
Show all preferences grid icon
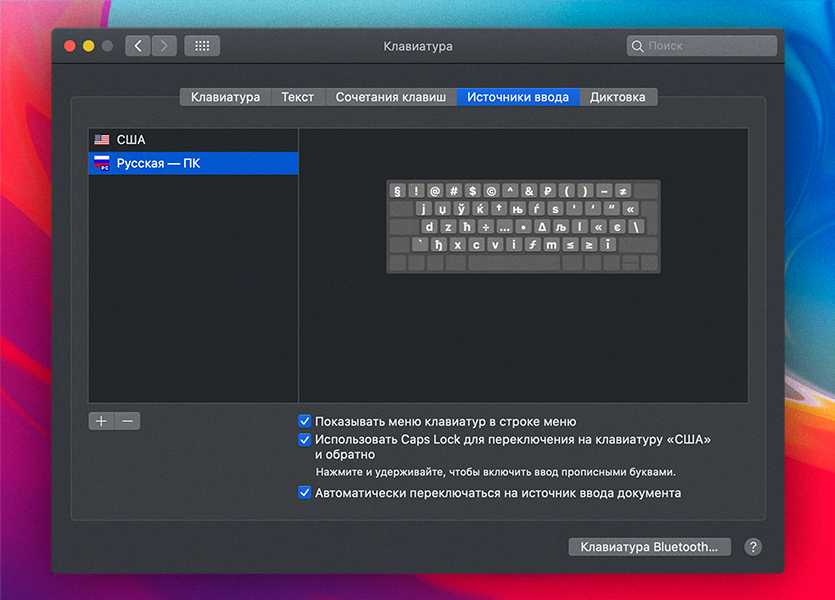click(x=202, y=46)
